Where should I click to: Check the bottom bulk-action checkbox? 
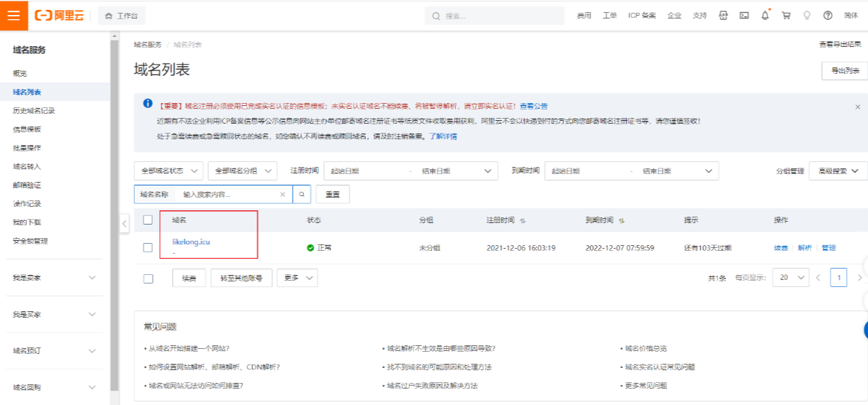click(148, 279)
